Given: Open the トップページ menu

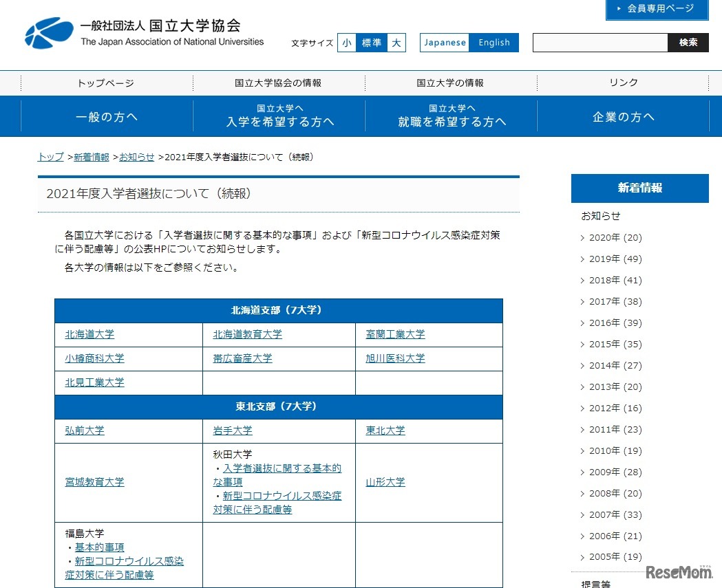Looking at the screenshot, I should (x=105, y=83).
